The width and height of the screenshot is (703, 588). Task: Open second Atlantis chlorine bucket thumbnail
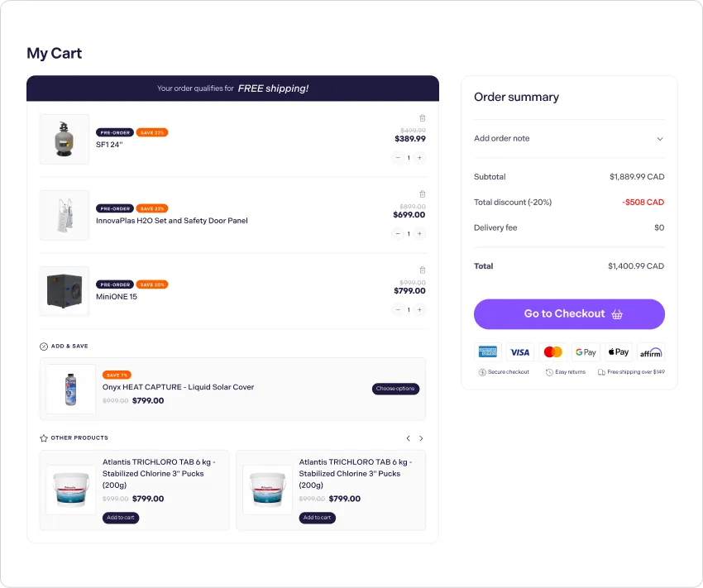(267, 490)
